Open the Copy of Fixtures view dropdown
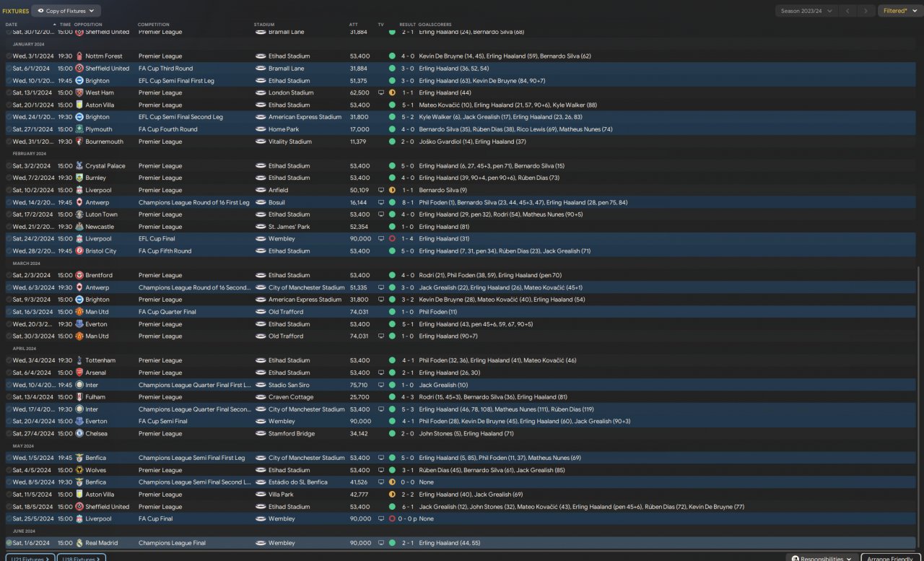 (x=66, y=11)
